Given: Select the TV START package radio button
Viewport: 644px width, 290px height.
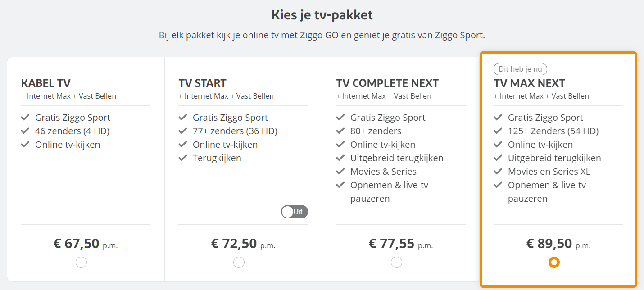Looking at the screenshot, I should (x=239, y=262).
